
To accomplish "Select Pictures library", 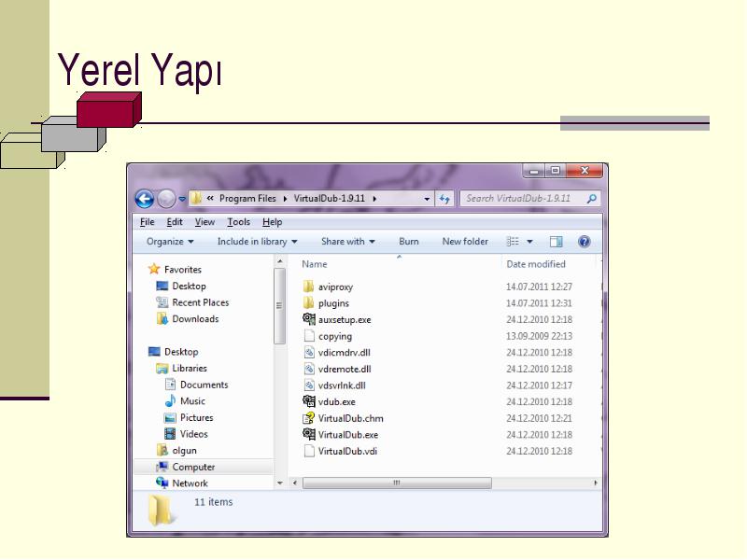I will pyautogui.click(x=189, y=417).
